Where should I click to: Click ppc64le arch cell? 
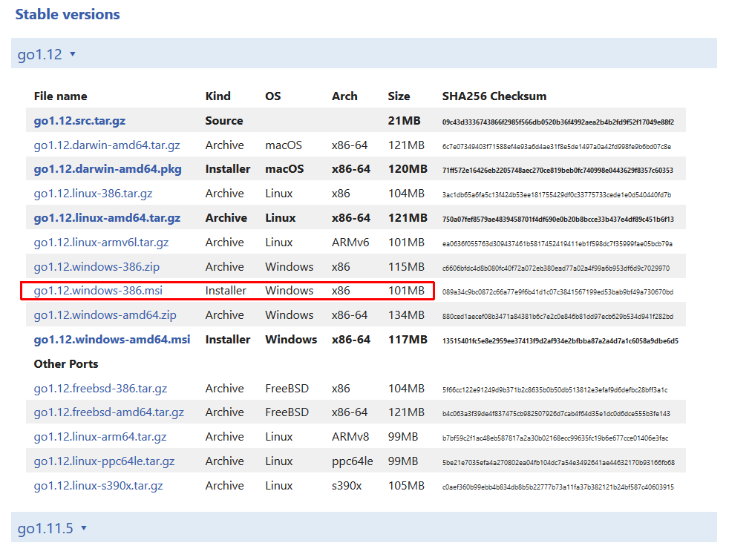[352, 461]
